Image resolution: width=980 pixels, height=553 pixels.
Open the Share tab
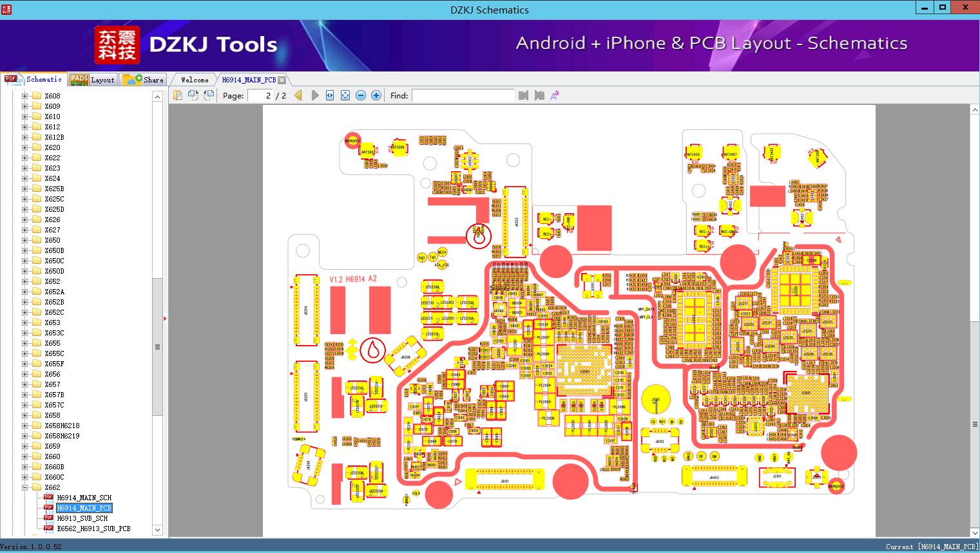point(144,80)
